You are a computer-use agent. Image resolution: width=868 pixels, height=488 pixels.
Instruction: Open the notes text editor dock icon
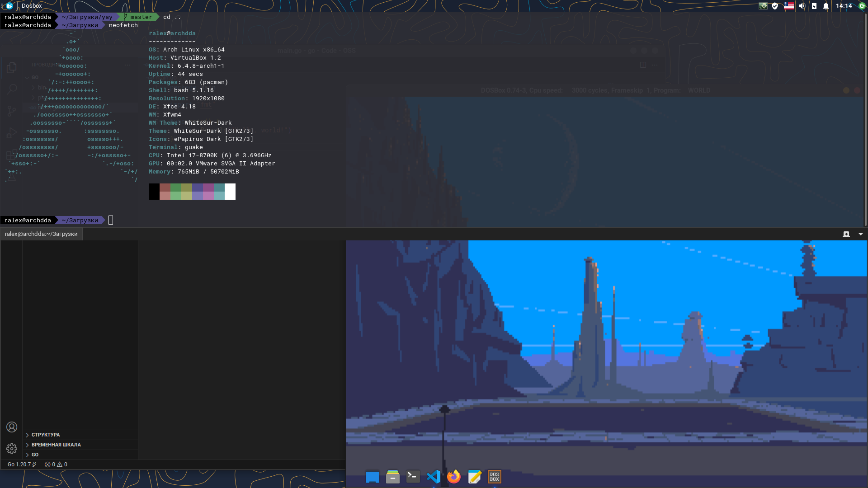coord(474,477)
